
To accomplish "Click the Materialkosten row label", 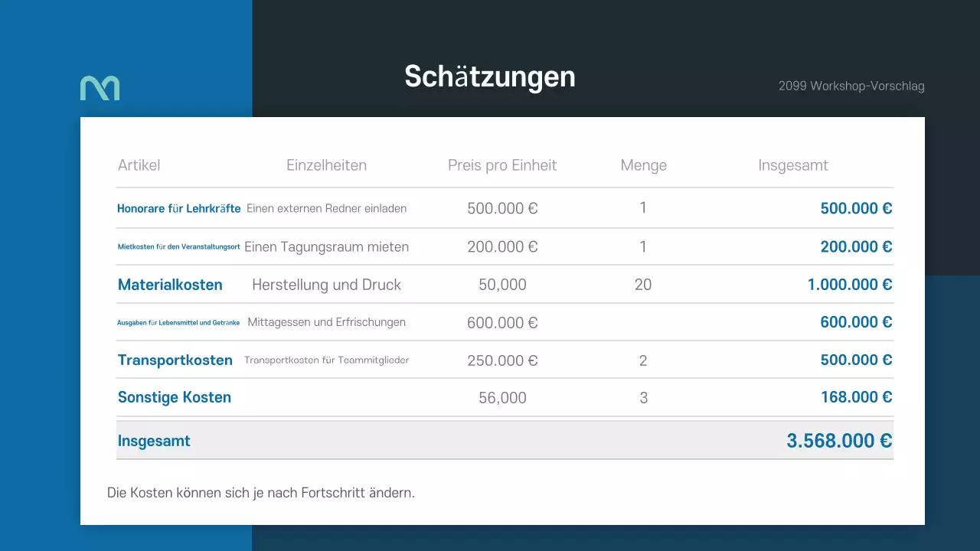I will coord(170,285).
